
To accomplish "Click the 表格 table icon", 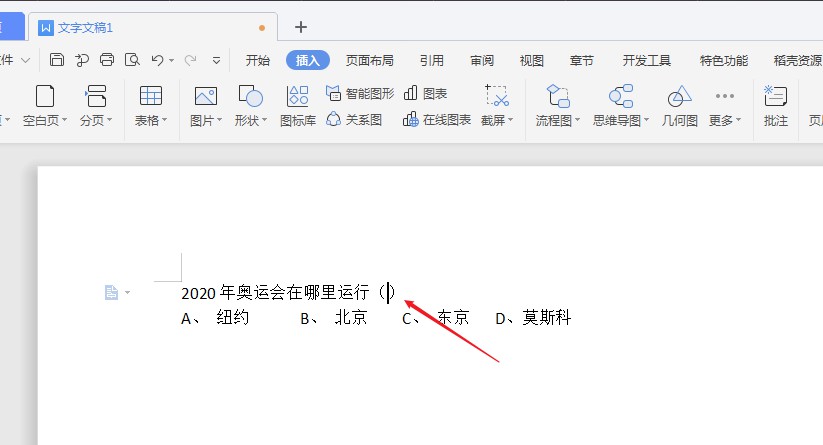I will tap(151, 96).
